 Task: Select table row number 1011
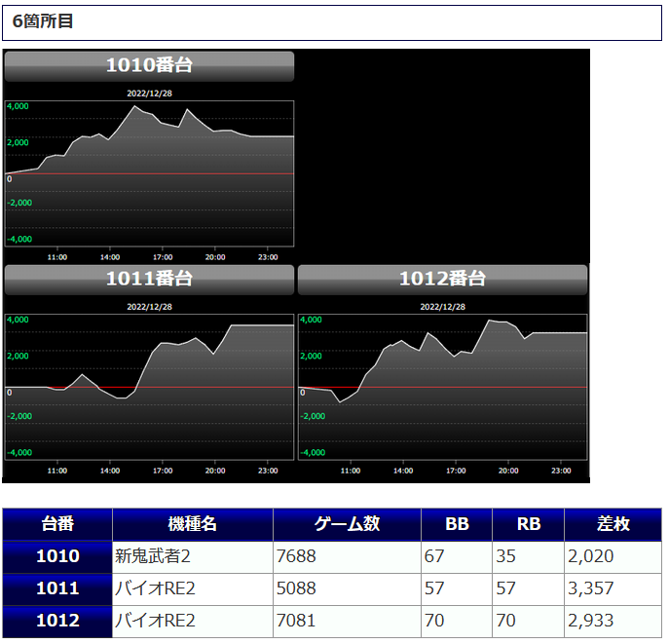[x=57, y=588]
